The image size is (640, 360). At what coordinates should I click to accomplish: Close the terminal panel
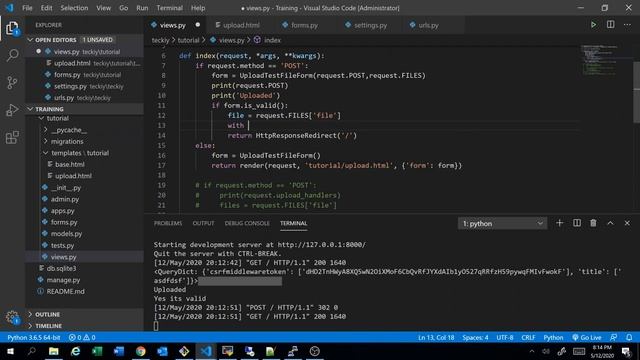[627, 223]
